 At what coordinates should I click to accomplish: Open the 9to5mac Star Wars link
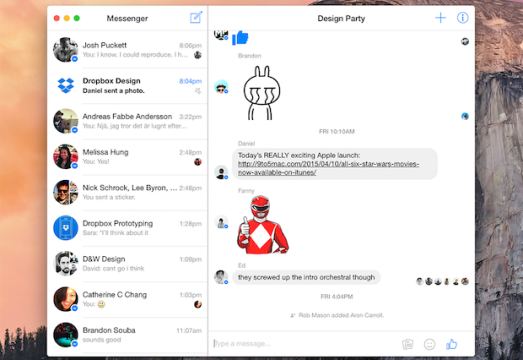point(328,168)
